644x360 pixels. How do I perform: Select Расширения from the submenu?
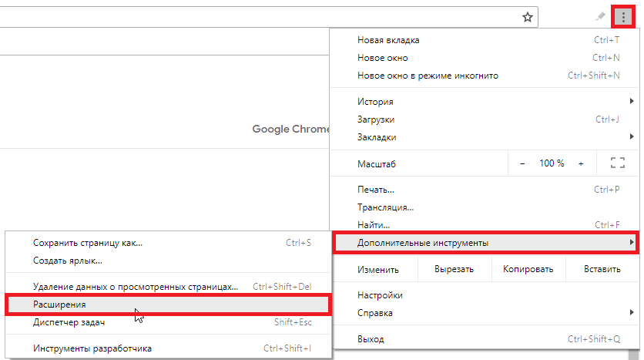click(168, 304)
